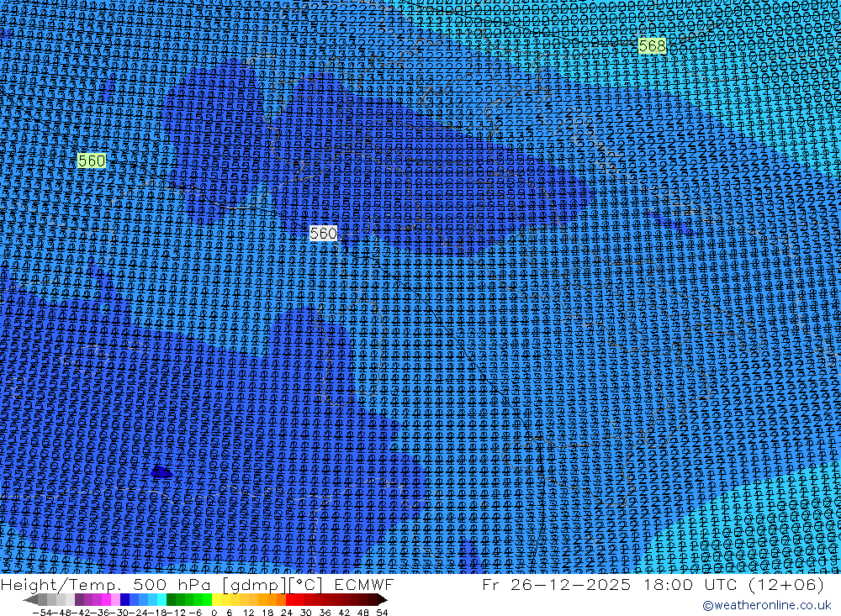Click the chart title "Height/Temp. 500 hPa"
This screenshot has height=616, width=841.
106,585
